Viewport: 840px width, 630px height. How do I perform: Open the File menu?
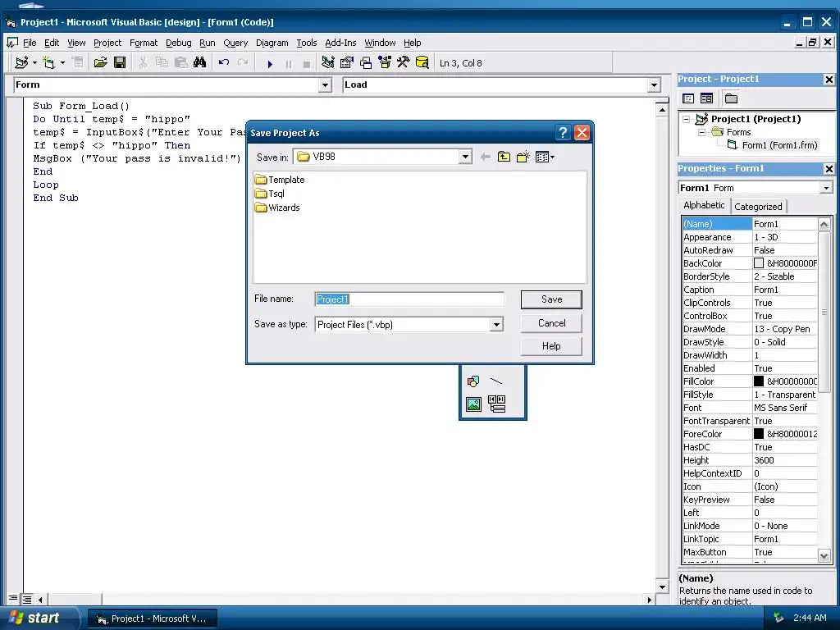point(30,43)
